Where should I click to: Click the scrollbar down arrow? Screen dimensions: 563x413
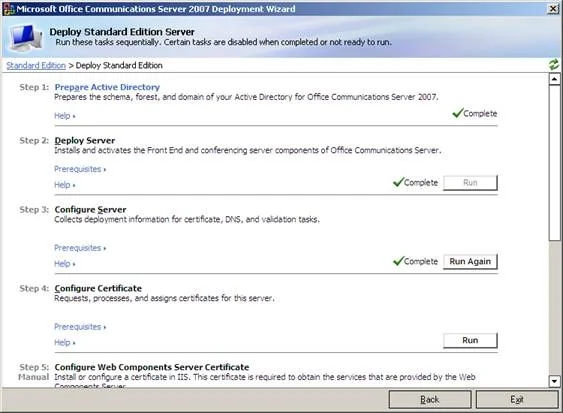click(x=554, y=381)
